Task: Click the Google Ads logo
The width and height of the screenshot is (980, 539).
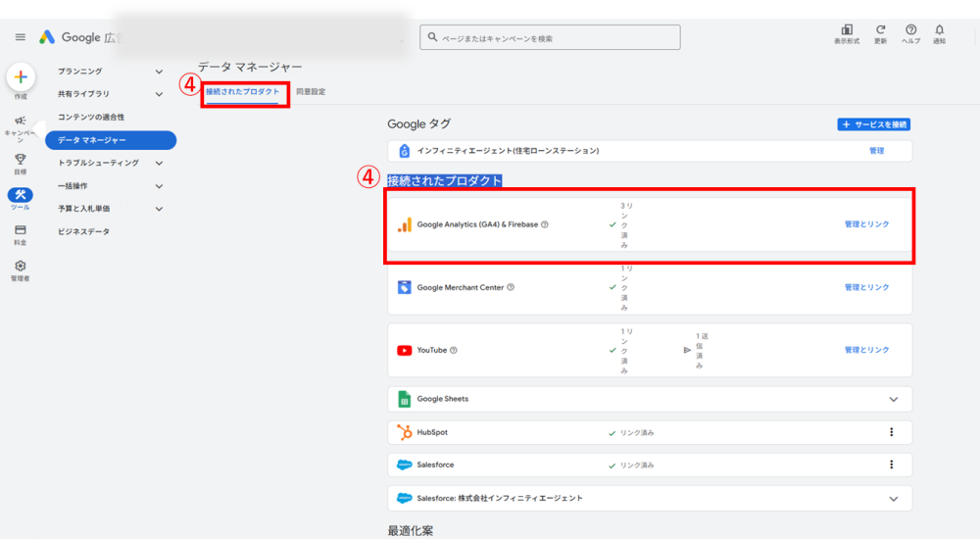Action: (47, 37)
